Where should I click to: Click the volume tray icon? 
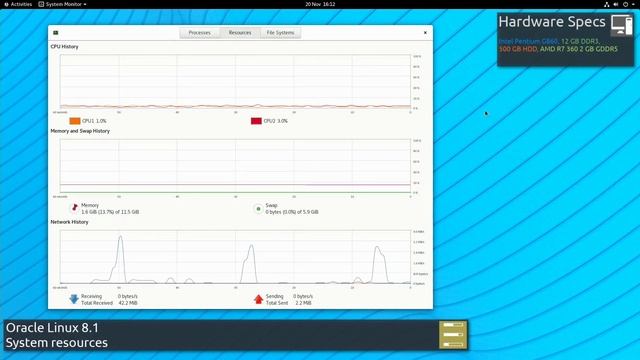pos(616,4)
